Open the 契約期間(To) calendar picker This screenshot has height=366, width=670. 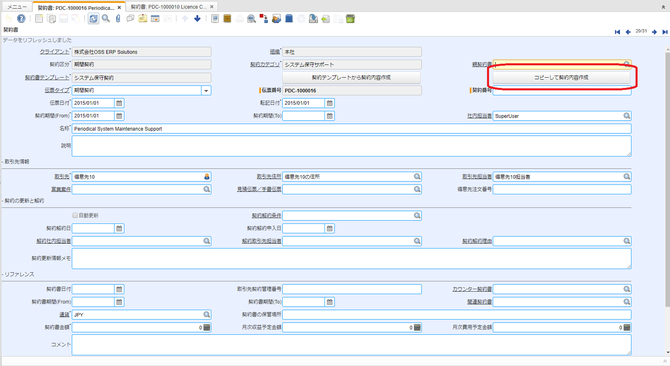point(329,116)
